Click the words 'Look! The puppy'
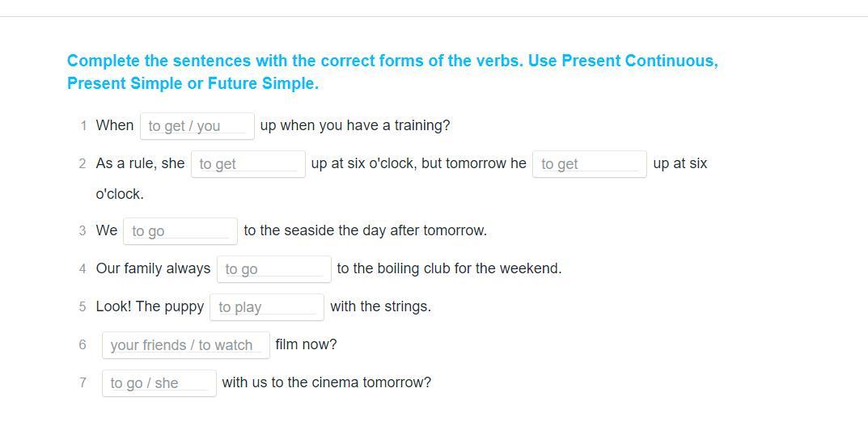Viewport: 868px width, 439px height. [150, 306]
